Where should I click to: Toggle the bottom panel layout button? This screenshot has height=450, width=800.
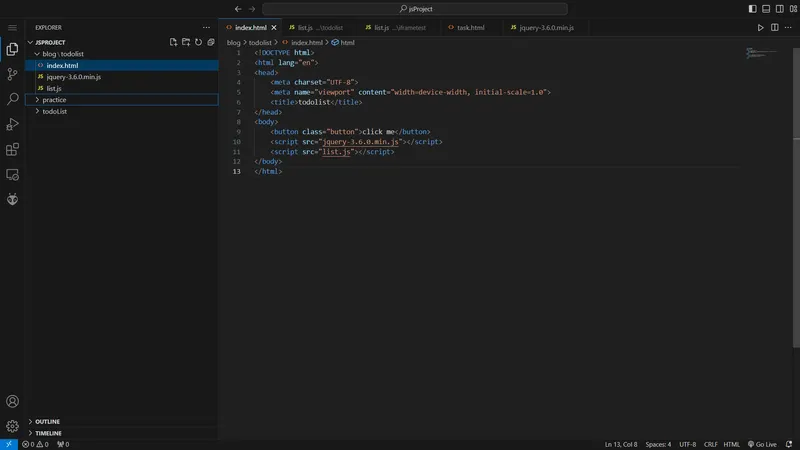765,9
